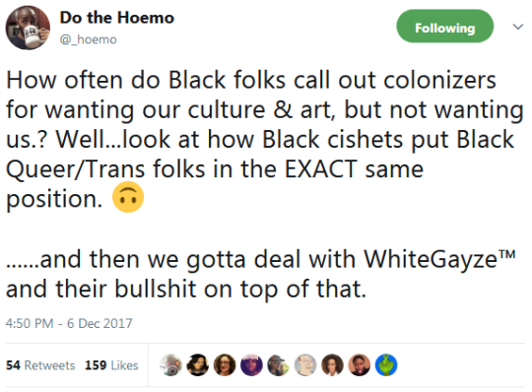Viewport: 532px width, 392px height.
Task: Click the seventh liker avatar with curly hair
Action: click(332, 364)
